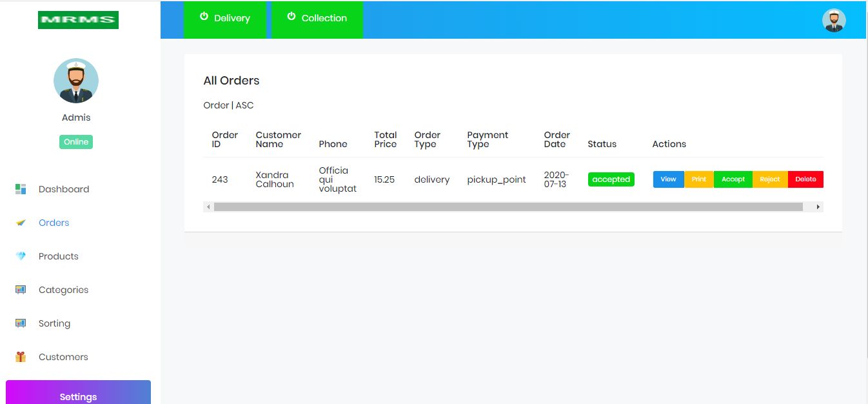The height and width of the screenshot is (404, 868).
Task: Click the Dashboard icon in sidebar
Action: point(21,189)
